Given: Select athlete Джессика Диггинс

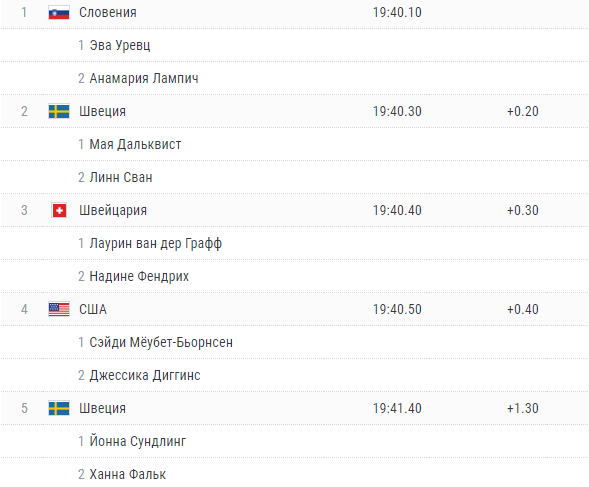Looking at the screenshot, I should (x=145, y=375).
